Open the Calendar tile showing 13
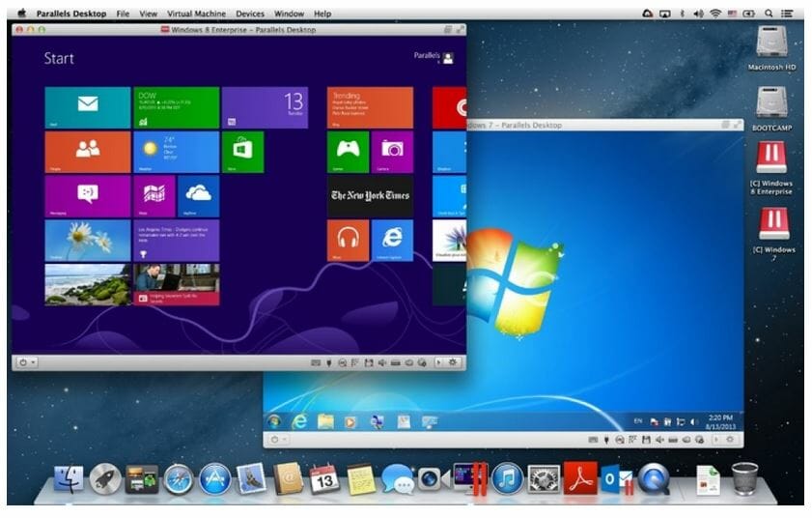 (266, 107)
